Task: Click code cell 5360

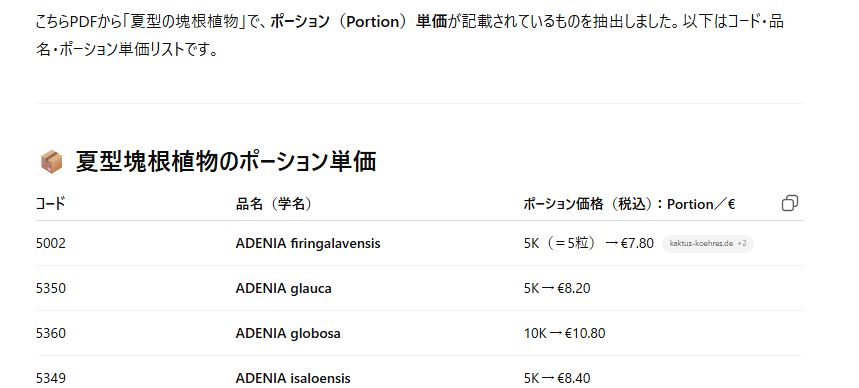Action: tap(51, 333)
